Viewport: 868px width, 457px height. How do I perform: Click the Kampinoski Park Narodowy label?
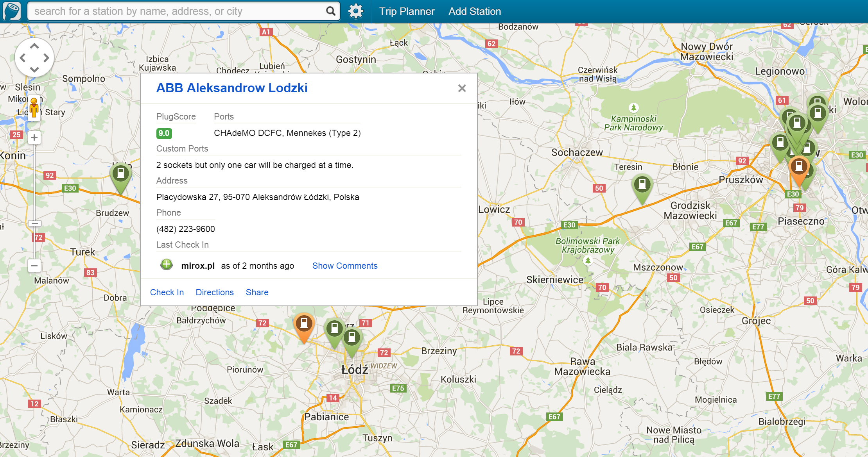pyautogui.click(x=633, y=123)
